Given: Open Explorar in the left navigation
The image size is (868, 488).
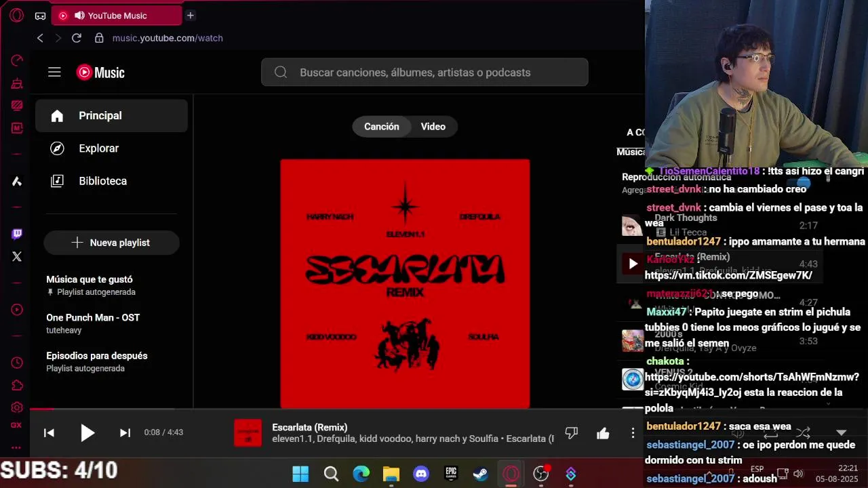Looking at the screenshot, I should [112, 148].
